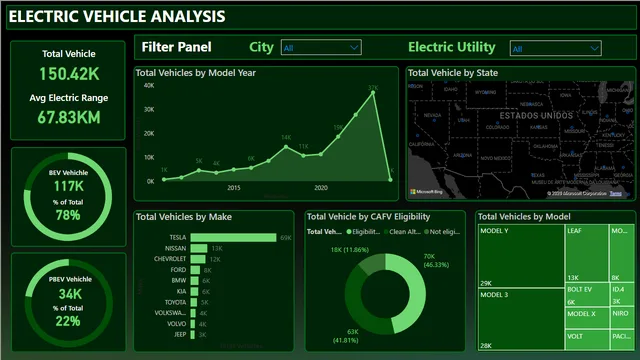Click the 14K data point on line chart
The height and width of the screenshot is (360, 640).
286,147
